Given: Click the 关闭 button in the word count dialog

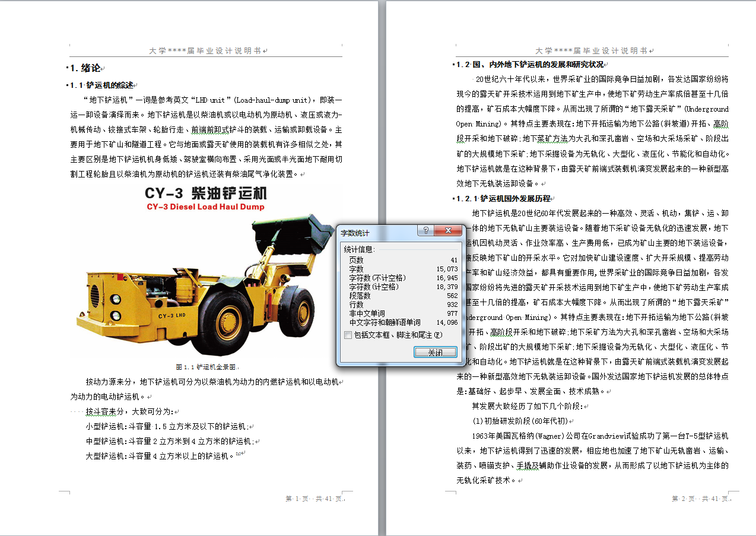Looking at the screenshot, I should click(x=435, y=352).
